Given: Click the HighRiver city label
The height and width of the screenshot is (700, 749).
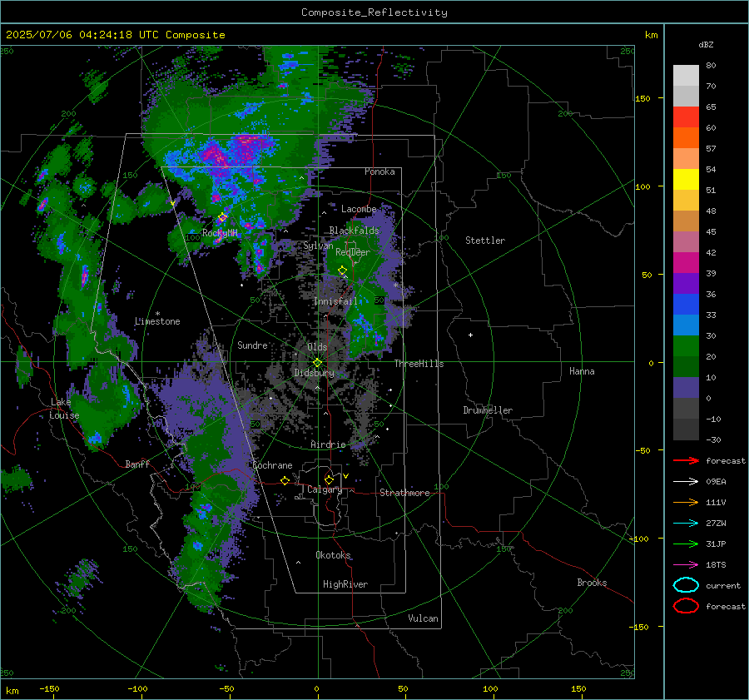Looking at the screenshot, I should [345, 584].
